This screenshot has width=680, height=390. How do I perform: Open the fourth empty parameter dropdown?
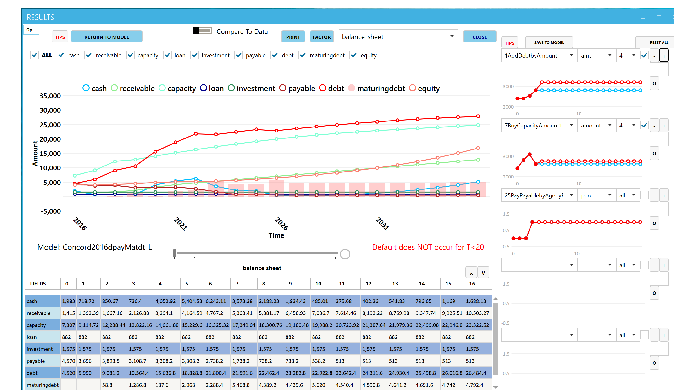click(x=539, y=265)
